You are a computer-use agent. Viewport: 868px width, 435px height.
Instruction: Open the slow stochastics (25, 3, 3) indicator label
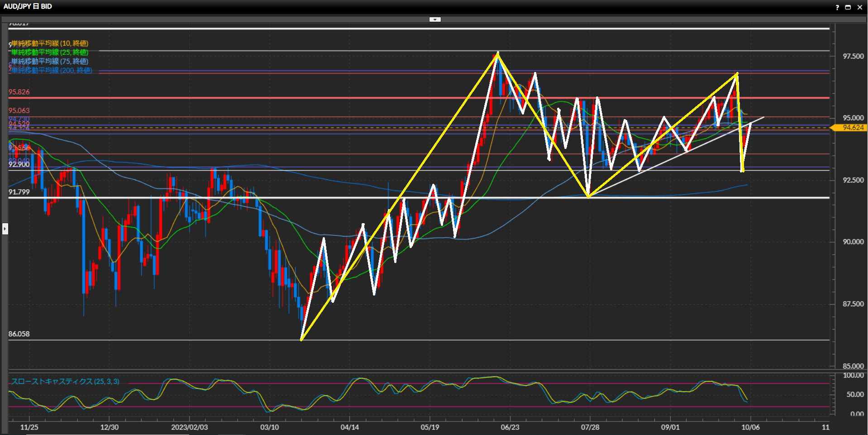[x=65, y=382]
